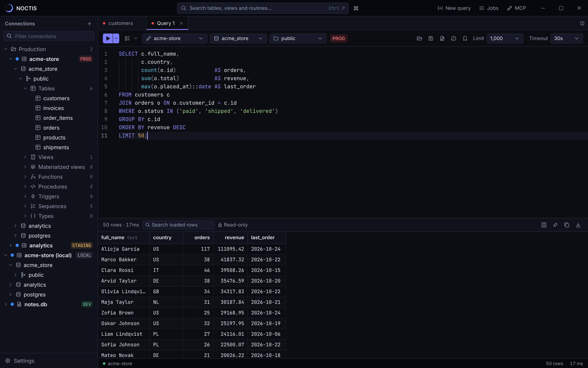Open the Timeout 30s dropdown
Viewport: 588px width, 368px height.
pos(566,38)
